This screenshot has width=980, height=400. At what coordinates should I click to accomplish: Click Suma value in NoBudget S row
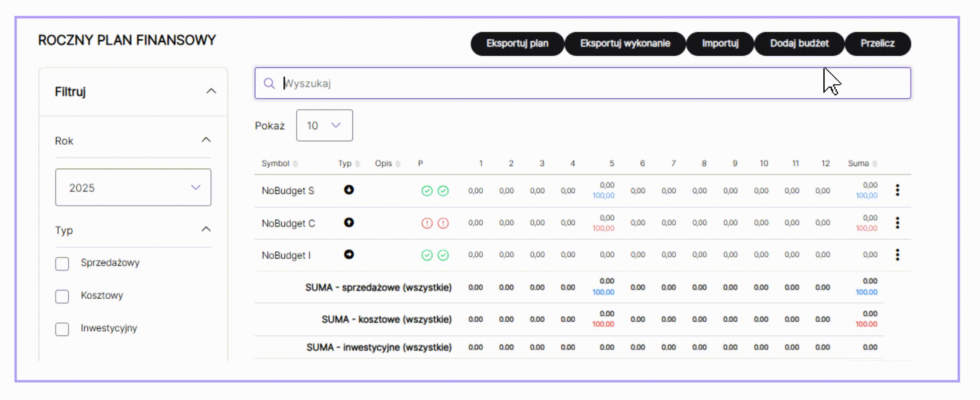click(x=867, y=190)
